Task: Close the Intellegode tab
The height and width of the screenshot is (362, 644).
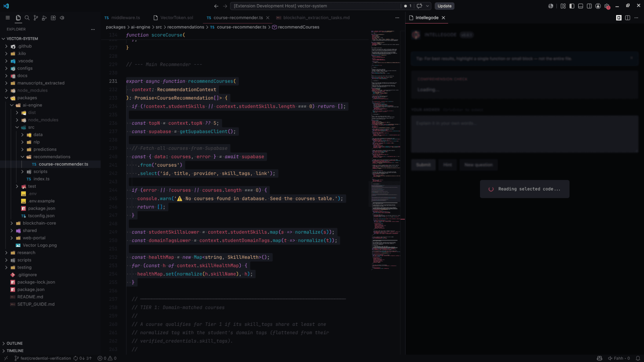Action: tap(444, 18)
